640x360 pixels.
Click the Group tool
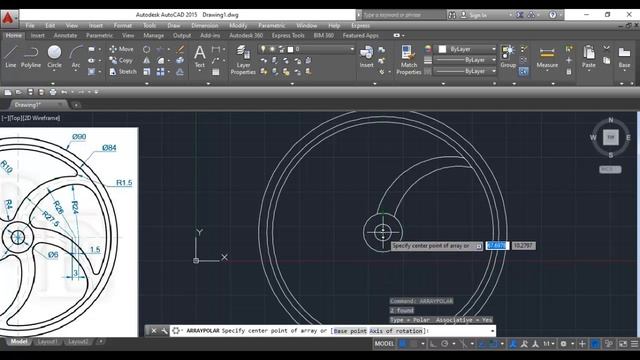pyautogui.click(x=508, y=56)
